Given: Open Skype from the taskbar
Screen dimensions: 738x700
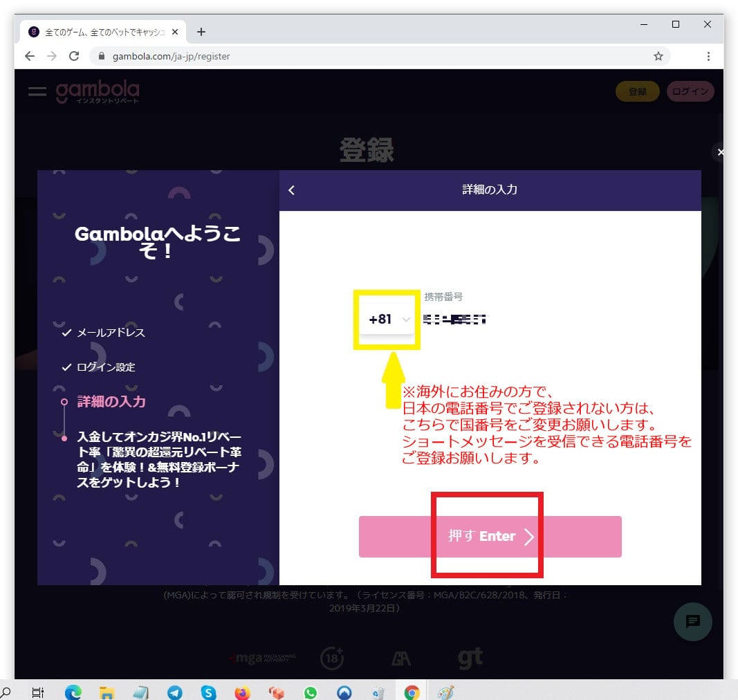Looking at the screenshot, I should (208, 692).
